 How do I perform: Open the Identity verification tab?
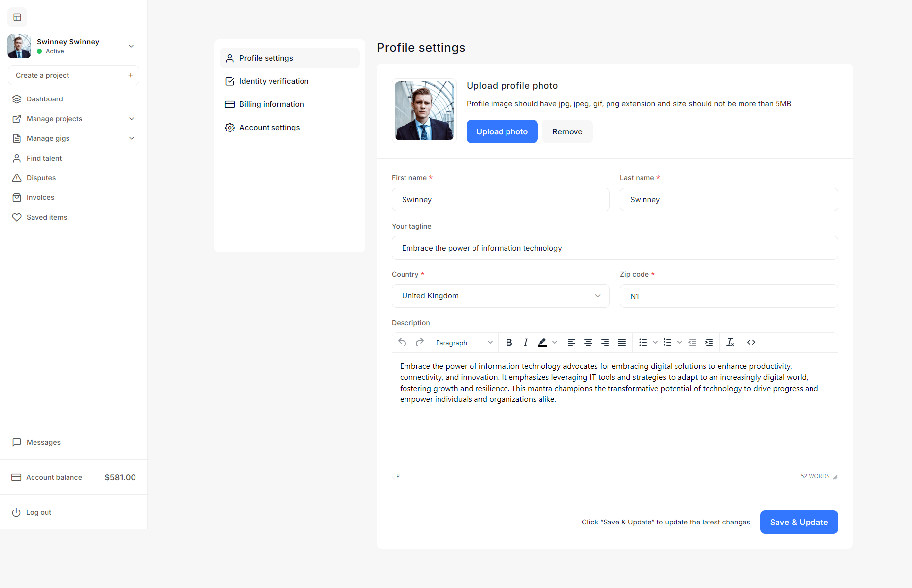tap(274, 81)
